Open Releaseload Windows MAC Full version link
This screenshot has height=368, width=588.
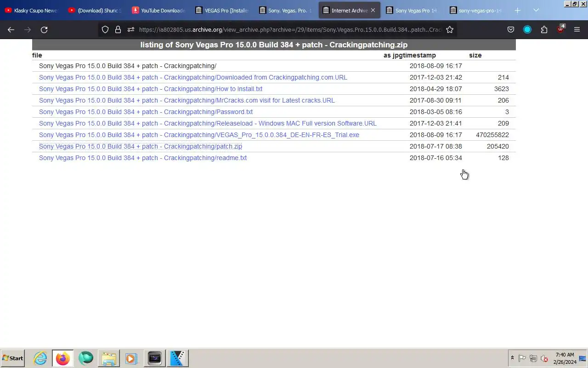[208, 123]
